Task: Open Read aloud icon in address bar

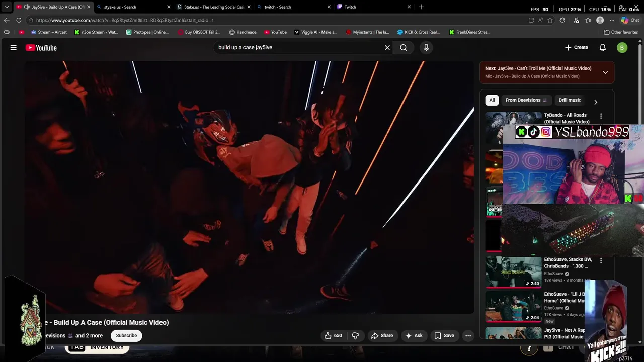Action: [540, 20]
